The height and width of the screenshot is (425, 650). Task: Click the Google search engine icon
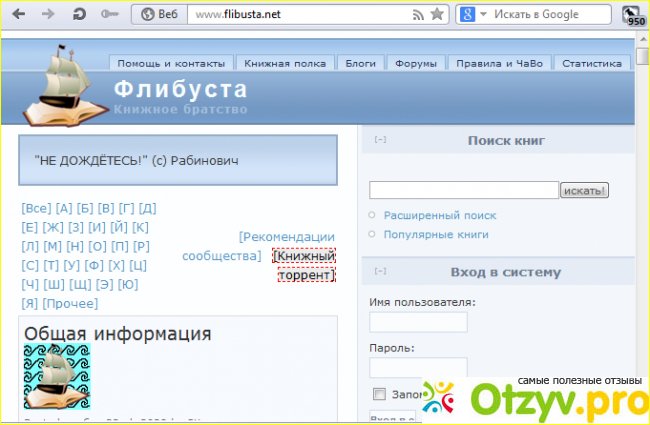pos(466,15)
